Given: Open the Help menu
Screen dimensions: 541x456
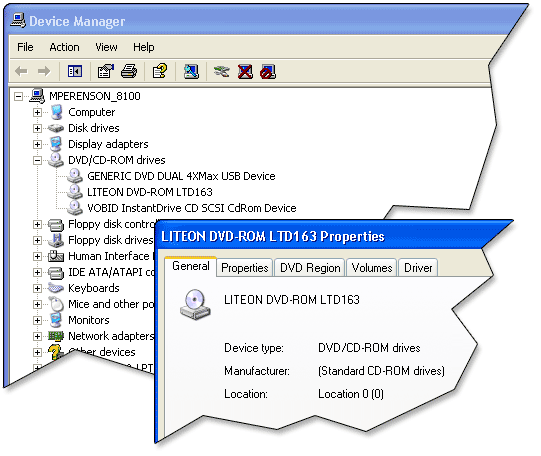Looking at the screenshot, I should [x=144, y=47].
